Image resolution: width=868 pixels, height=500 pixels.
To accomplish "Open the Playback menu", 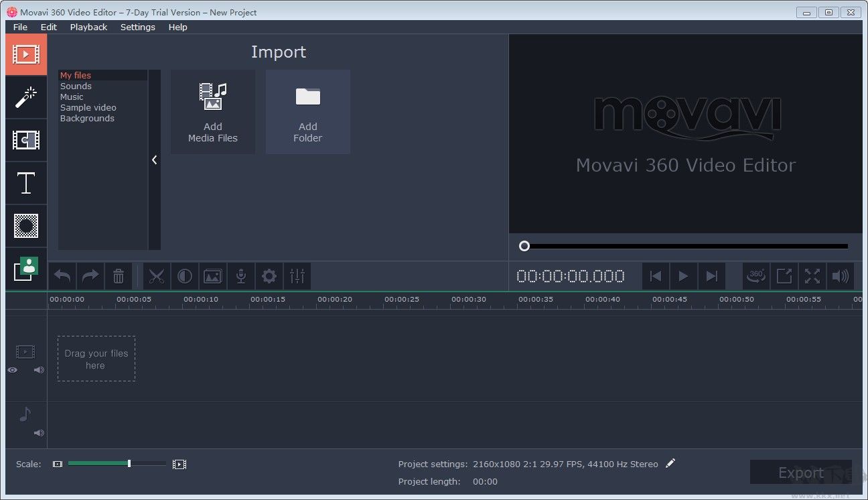I will click(x=88, y=27).
